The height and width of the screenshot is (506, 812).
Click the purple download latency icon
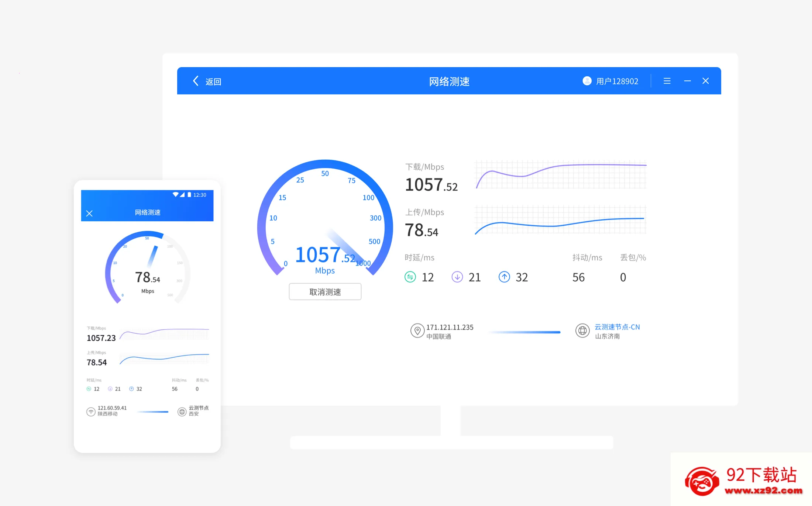[x=457, y=277]
